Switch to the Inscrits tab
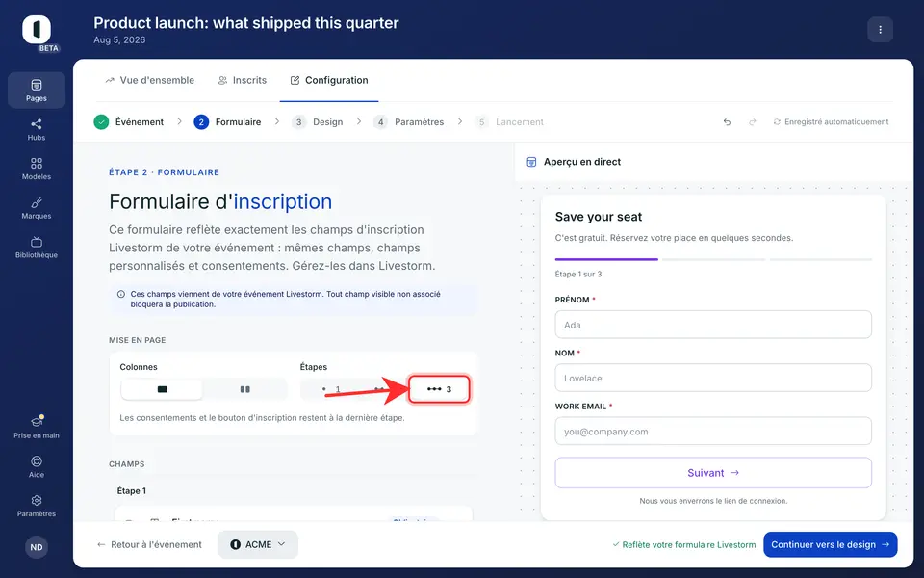Screen dimensions: 924x578 tap(243, 80)
